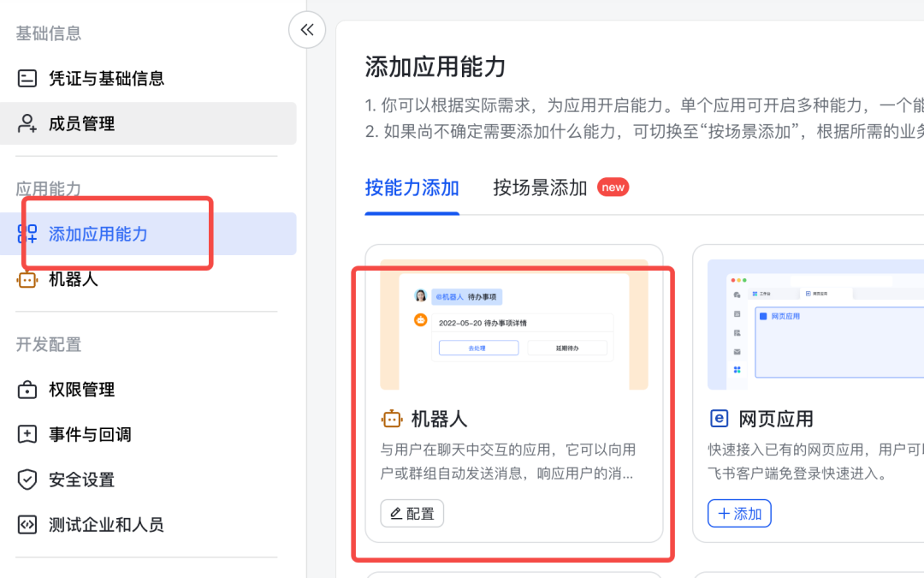Click the 去处理 button in the 机器人 preview
The image size is (924, 578).
click(478, 348)
